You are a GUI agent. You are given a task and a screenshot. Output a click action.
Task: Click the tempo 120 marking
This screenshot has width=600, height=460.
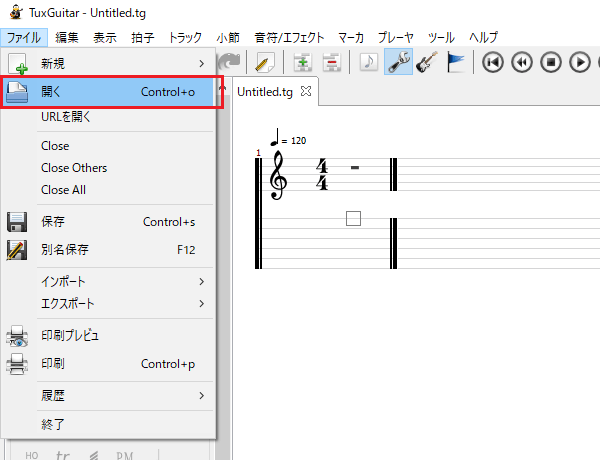(288, 138)
